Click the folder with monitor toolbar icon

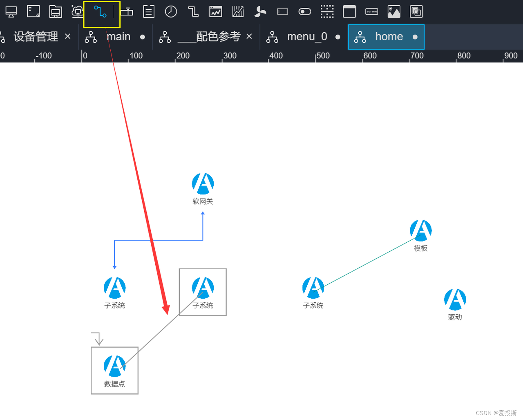pos(56,12)
